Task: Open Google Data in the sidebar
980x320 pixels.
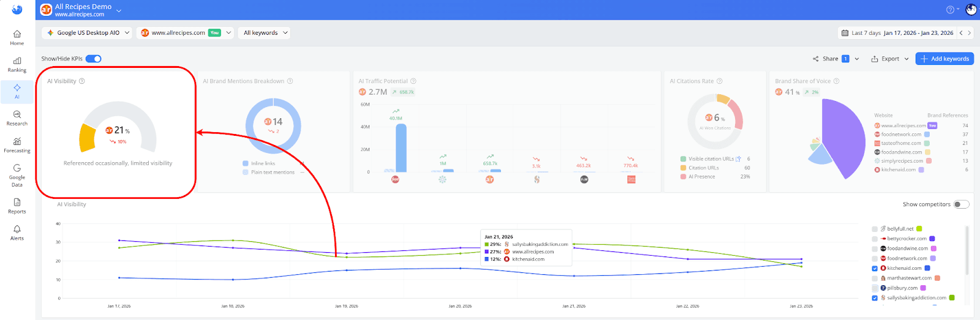Action: pyautogui.click(x=17, y=176)
